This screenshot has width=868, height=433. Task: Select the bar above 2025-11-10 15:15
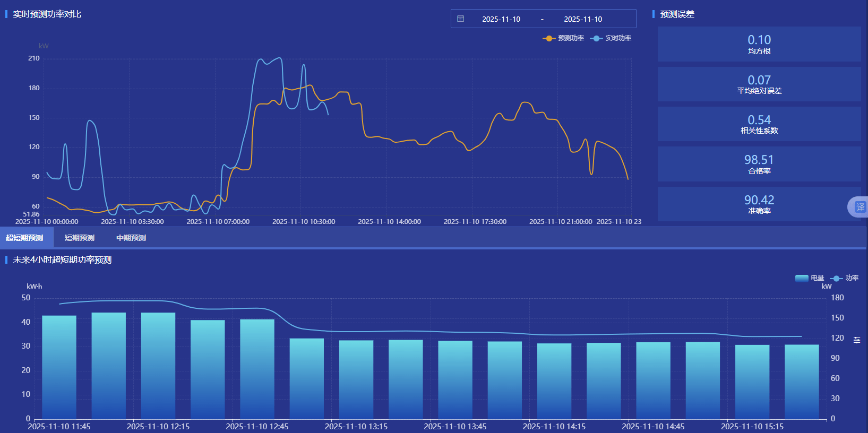752,382
